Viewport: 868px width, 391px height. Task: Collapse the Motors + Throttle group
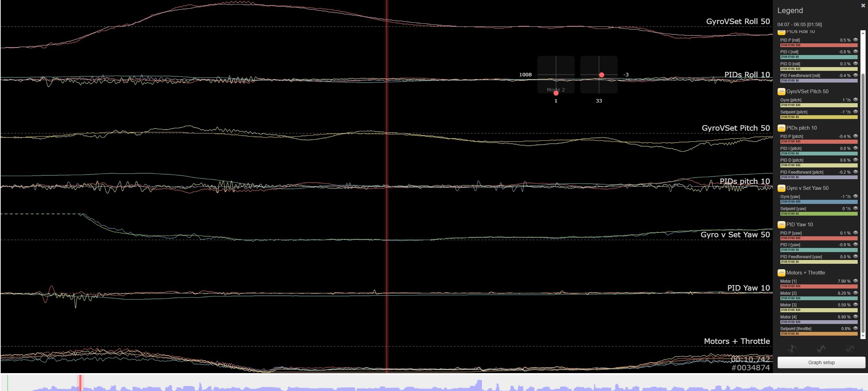(781, 273)
